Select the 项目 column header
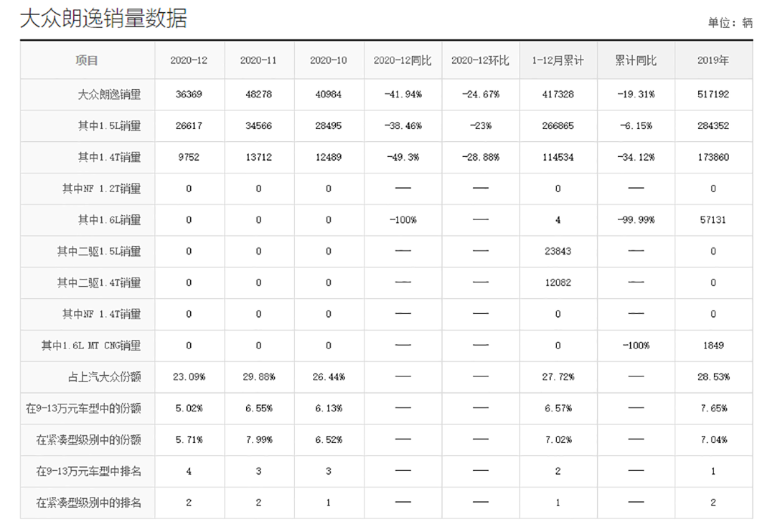Viewport: 775px width, 532px height. click(x=87, y=60)
